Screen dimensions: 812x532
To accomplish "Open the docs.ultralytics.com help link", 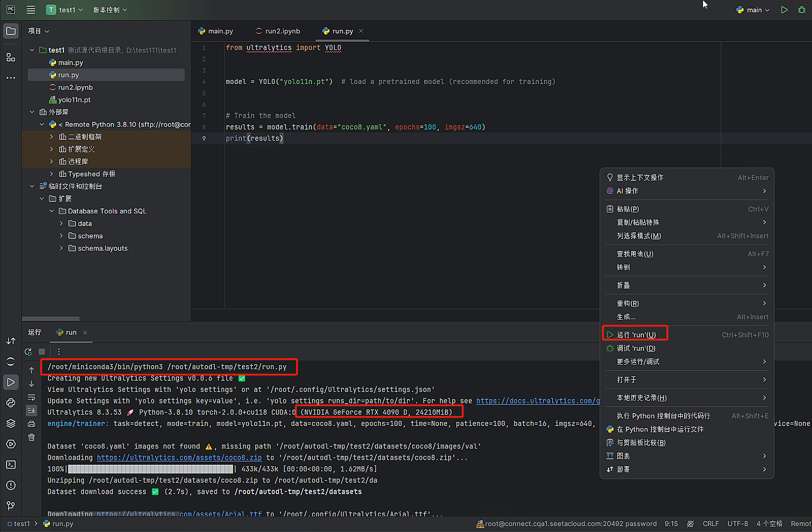I will (x=538, y=401).
